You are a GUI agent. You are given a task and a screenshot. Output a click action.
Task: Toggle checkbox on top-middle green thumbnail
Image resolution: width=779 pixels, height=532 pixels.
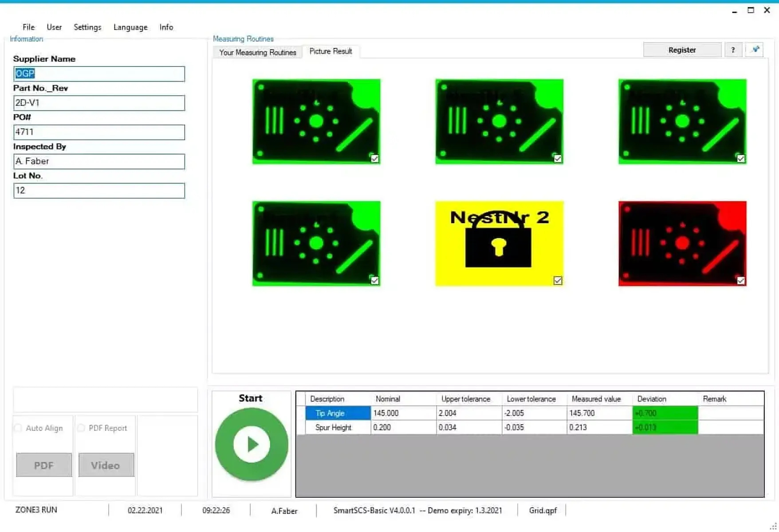pyautogui.click(x=558, y=159)
